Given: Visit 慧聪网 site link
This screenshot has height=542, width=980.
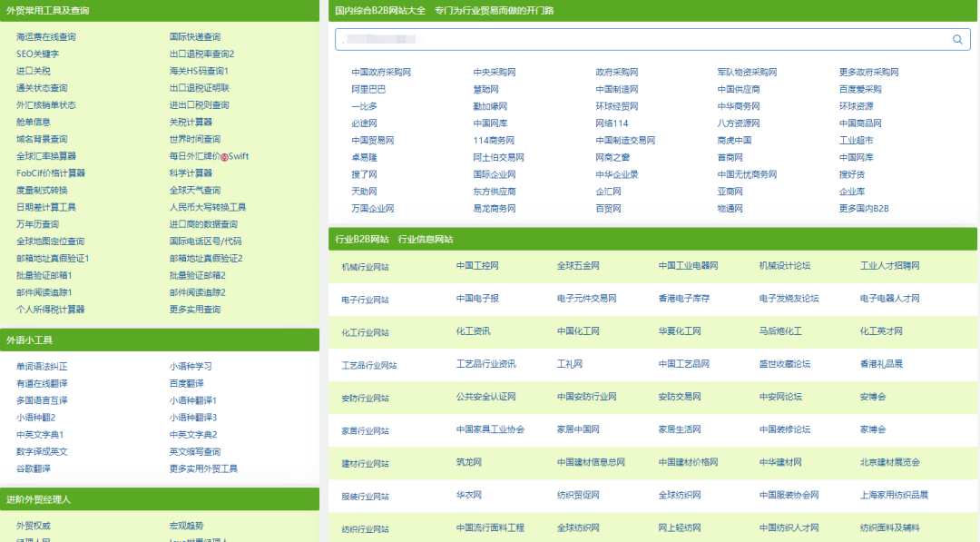Looking at the screenshot, I should 485,89.
